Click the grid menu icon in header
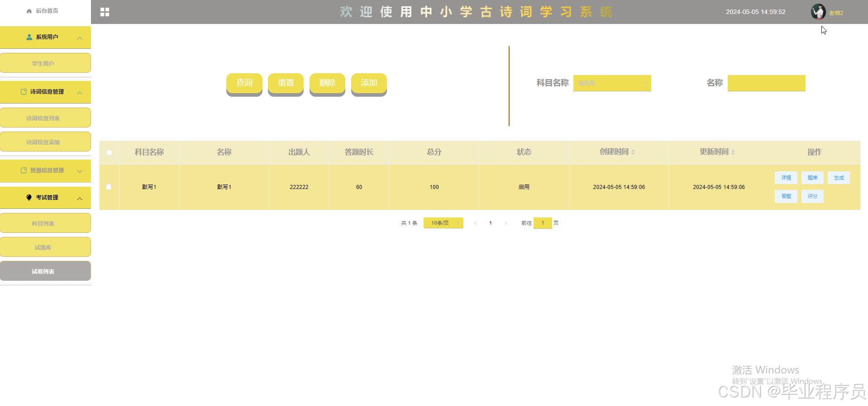The width and height of the screenshot is (868, 406). tap(105, 12)
